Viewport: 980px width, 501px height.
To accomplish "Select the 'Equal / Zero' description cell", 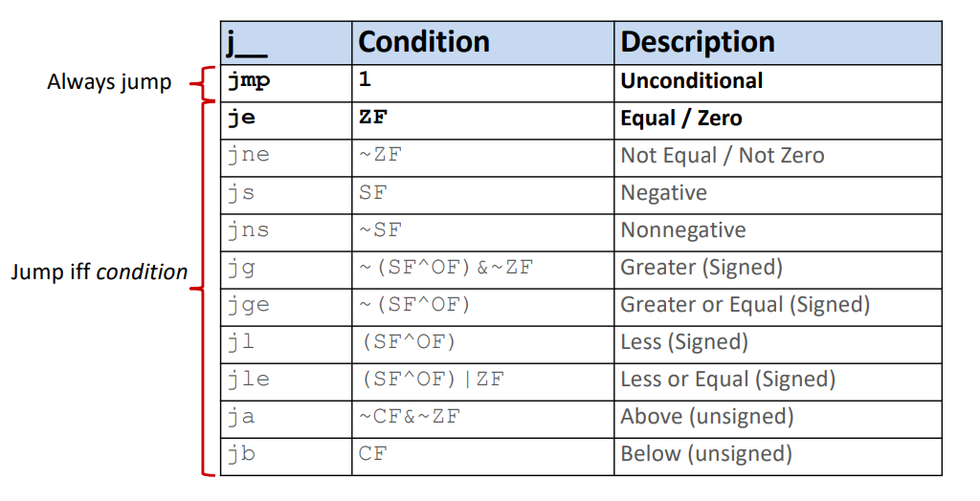I will [777, 120].
